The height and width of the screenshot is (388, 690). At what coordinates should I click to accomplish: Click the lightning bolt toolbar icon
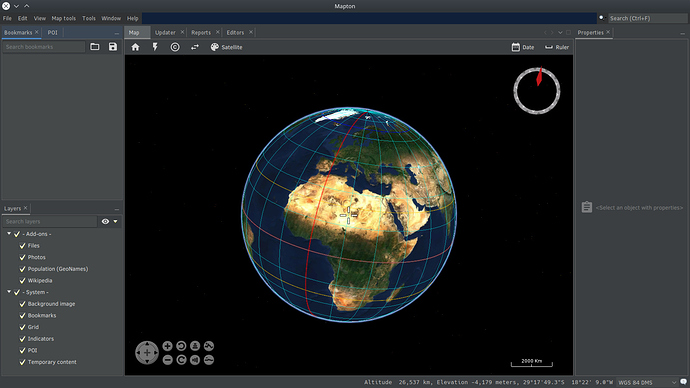click(155, 47)
